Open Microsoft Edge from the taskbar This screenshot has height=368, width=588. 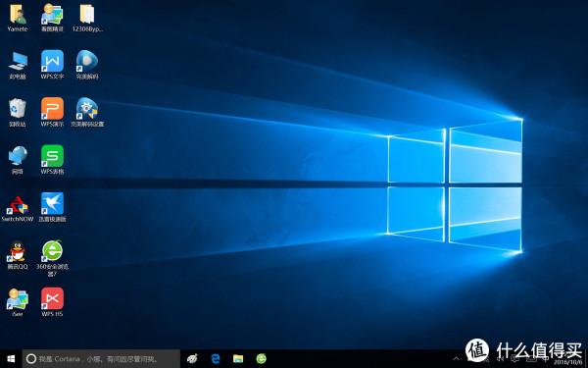pos(216,359)
